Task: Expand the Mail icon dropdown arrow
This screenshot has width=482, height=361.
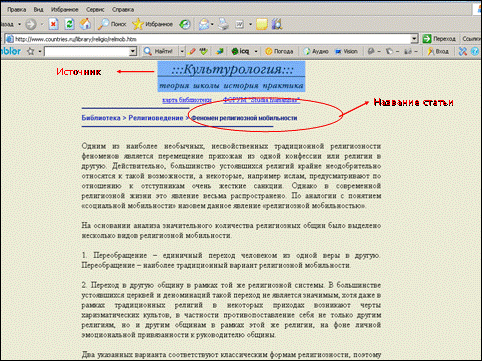Action: pyautogui.click(x=212, y=24)
